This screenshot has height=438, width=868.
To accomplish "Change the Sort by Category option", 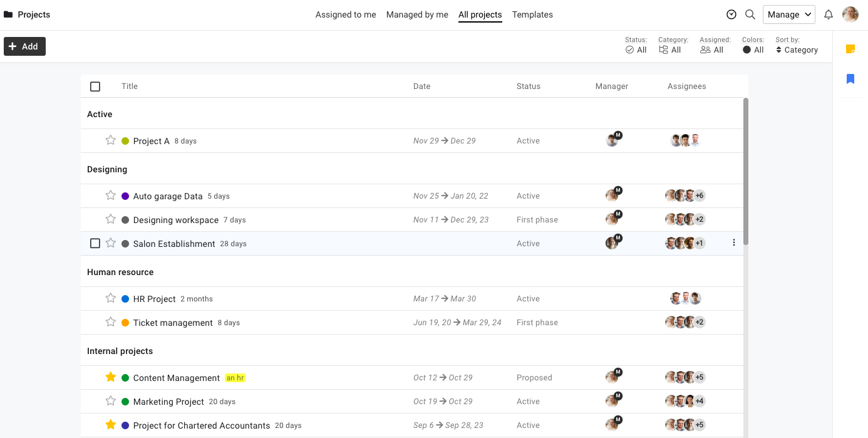I will 797,50.
